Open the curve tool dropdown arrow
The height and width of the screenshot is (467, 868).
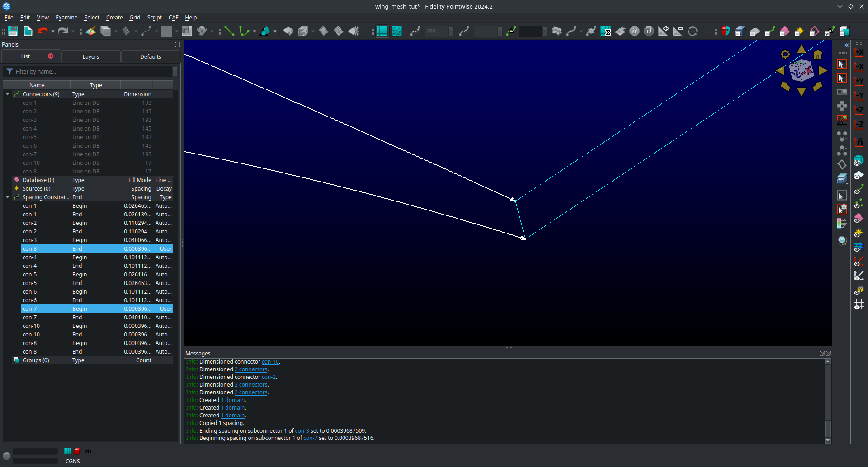(x=254, y=32)
